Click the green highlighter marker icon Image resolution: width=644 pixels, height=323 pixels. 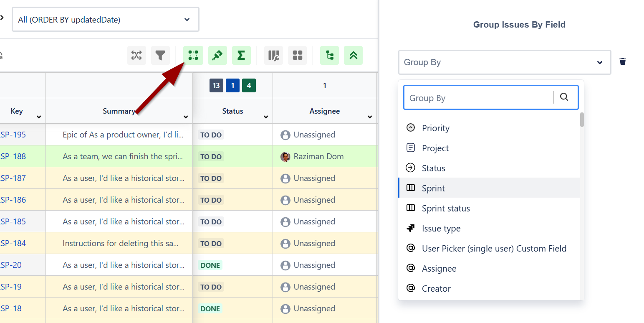click(217, 55)
